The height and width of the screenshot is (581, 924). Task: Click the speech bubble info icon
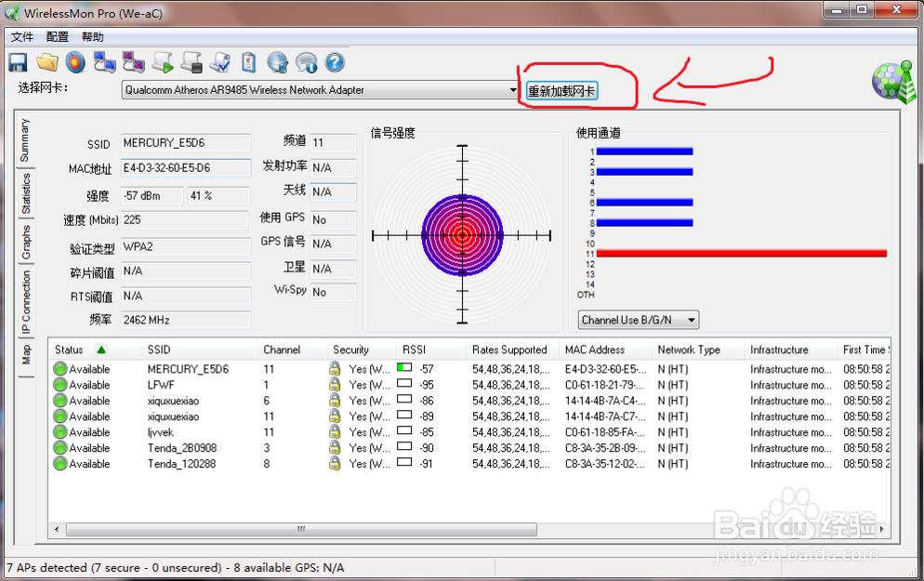(x=307, y=62)
